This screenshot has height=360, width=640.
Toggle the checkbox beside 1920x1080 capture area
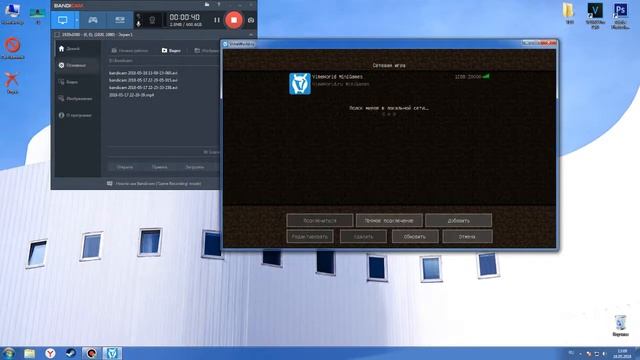tap(57, 35)
